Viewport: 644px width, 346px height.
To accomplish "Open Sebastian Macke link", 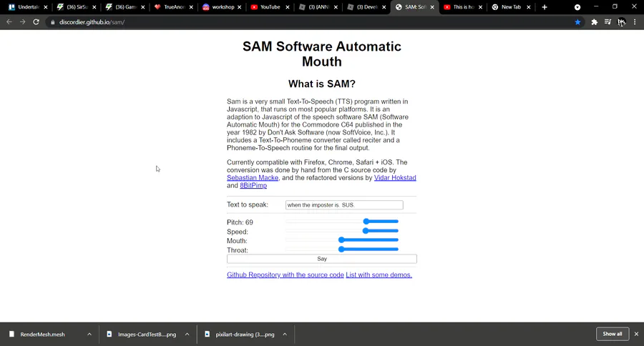I will (253, 178).
